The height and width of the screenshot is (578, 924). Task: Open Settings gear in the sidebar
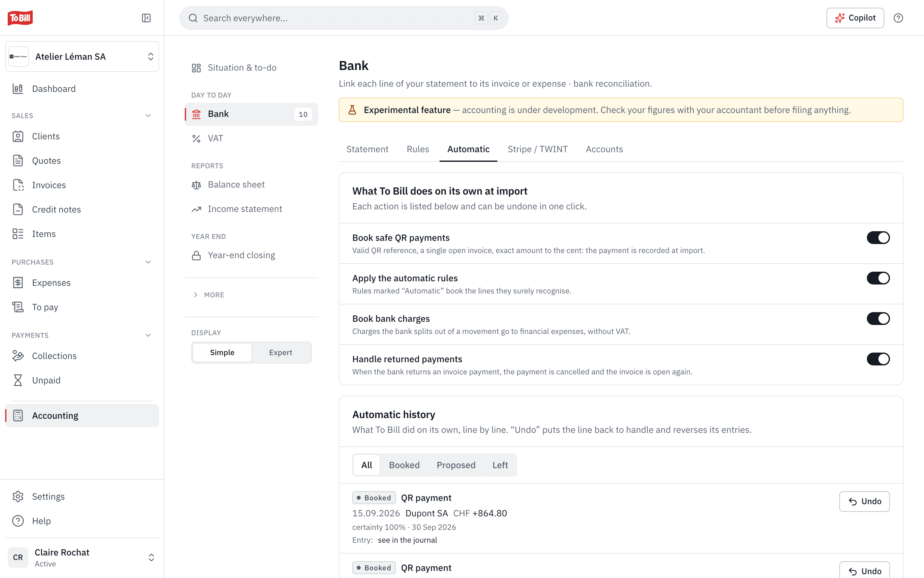82,496
